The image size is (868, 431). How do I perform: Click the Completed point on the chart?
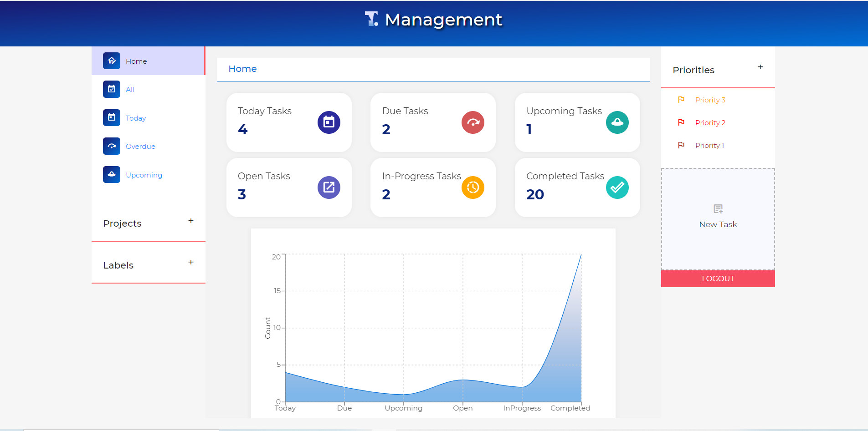(x=580, y=255)
